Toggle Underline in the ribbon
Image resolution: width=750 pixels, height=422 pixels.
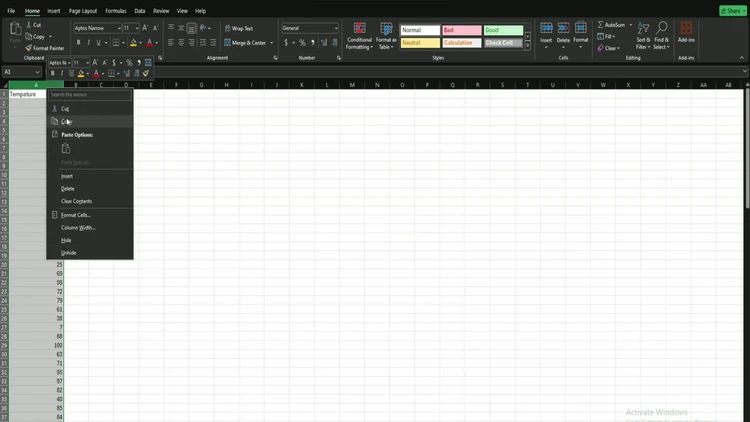tap(99, 43)
